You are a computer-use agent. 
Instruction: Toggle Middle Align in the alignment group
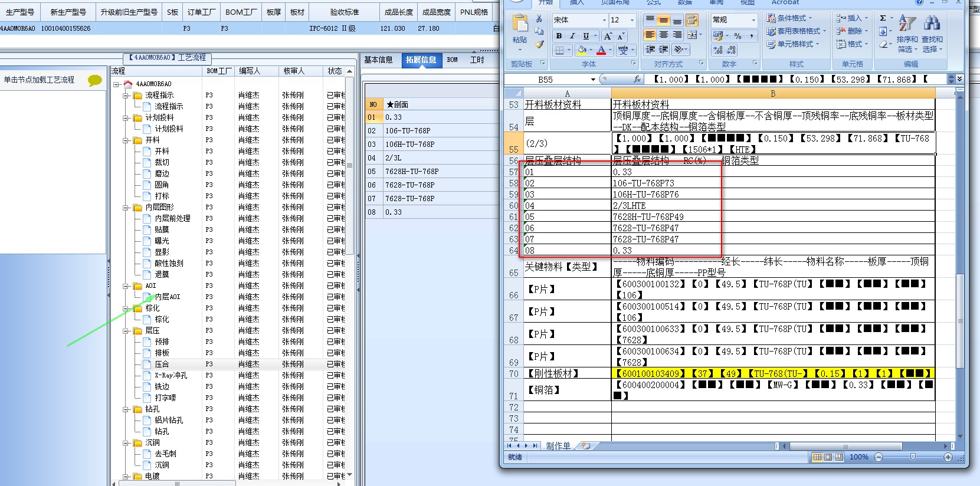(664, 20)
